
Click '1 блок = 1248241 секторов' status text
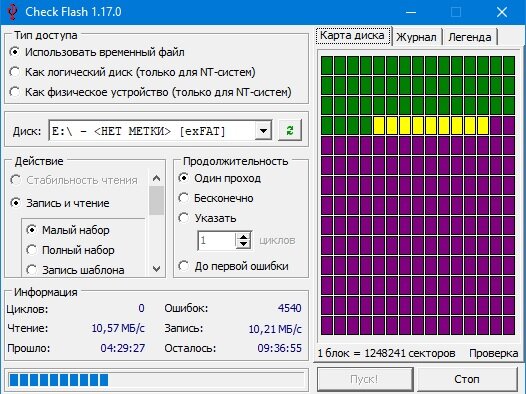coord(386,353)
